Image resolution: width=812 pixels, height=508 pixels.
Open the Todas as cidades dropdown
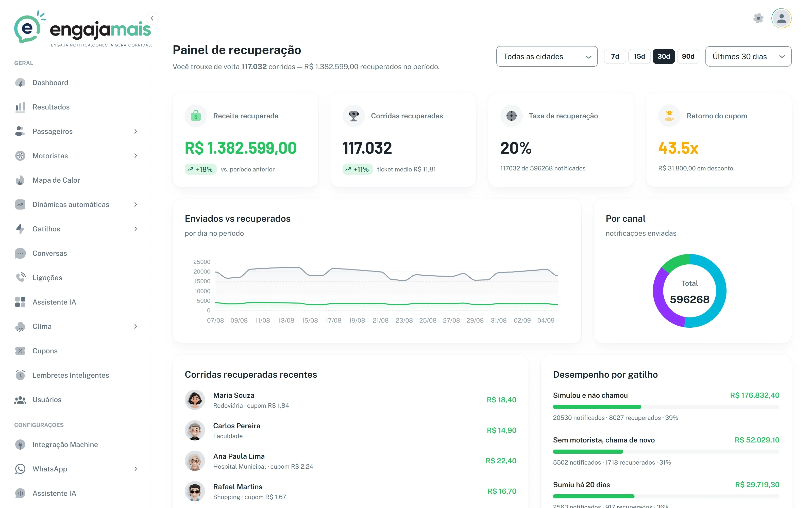coord(547,56)
